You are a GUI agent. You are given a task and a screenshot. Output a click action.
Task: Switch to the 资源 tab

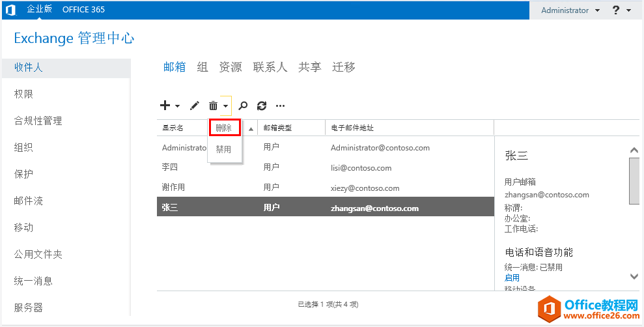tap(231, 67)
